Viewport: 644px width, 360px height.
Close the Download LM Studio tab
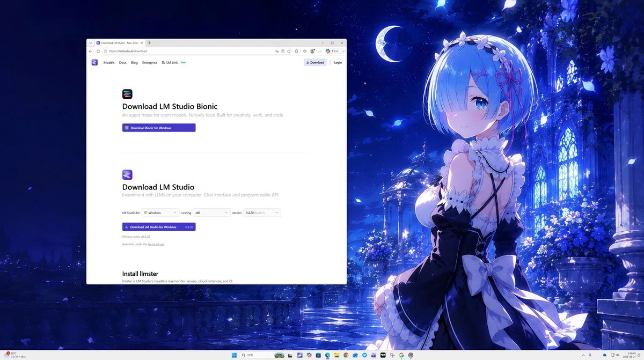142,43
